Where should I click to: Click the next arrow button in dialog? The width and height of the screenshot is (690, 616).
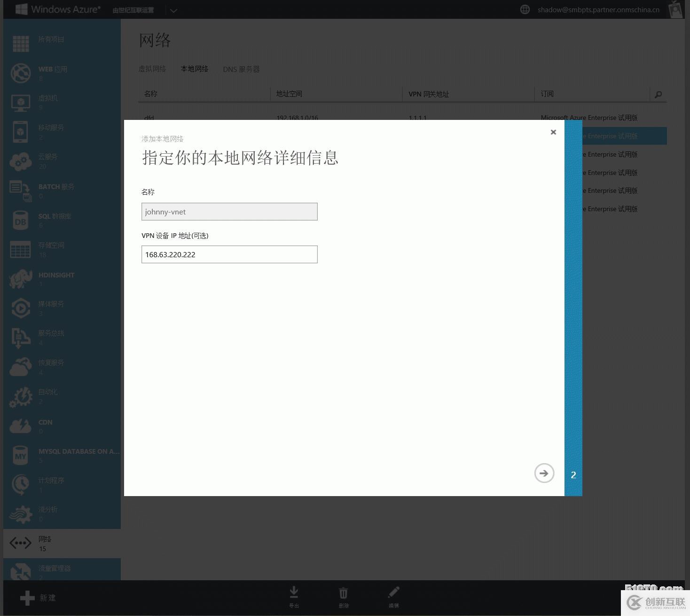coord(544,473)
